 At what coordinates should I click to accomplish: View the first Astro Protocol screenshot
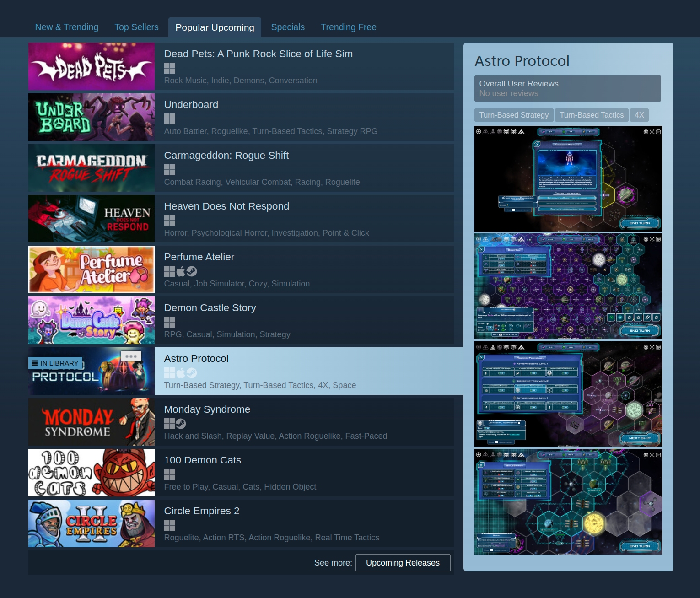(x=568, y=178)
